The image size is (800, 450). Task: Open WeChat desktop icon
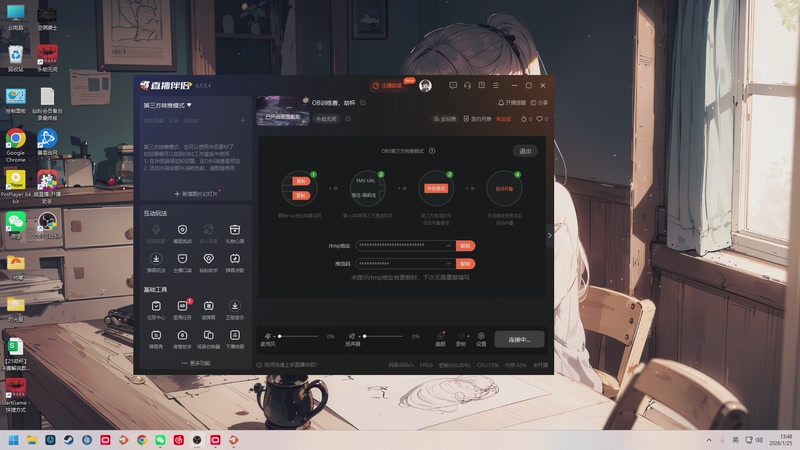pyautogui.click(x=16, y=225)
